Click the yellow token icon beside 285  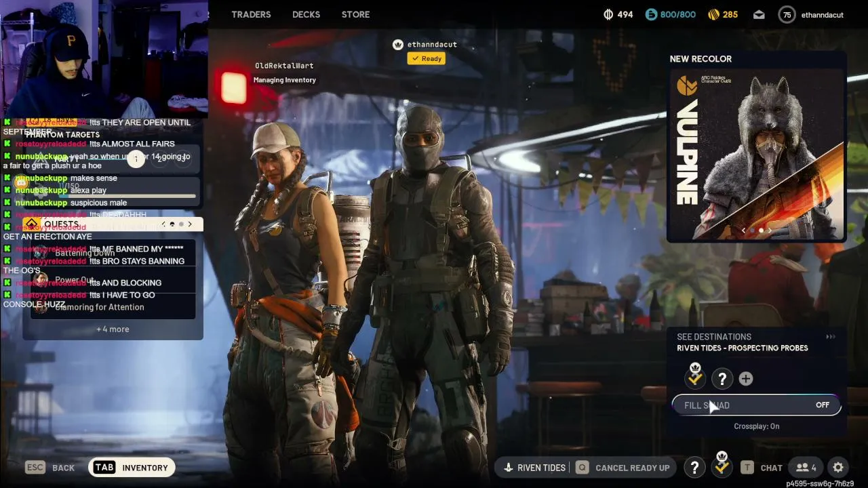pyautogui.click(x=713, y=14)
